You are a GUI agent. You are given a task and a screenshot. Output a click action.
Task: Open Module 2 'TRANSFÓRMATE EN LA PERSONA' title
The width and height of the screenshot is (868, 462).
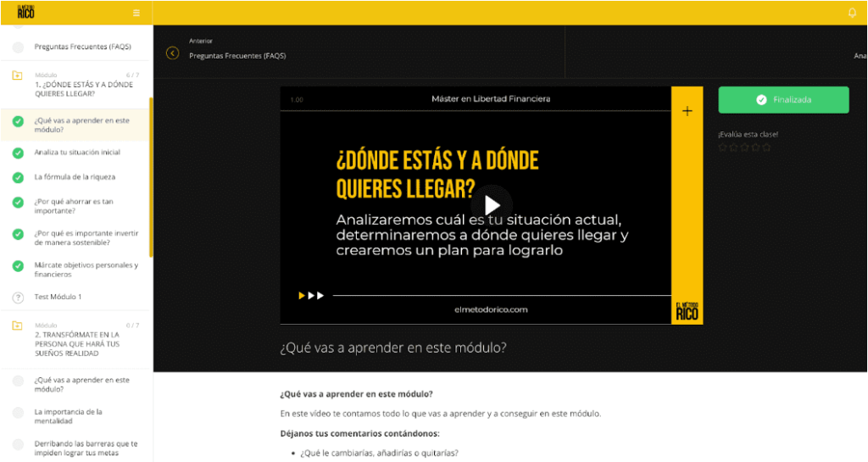(x=77, y=343)
